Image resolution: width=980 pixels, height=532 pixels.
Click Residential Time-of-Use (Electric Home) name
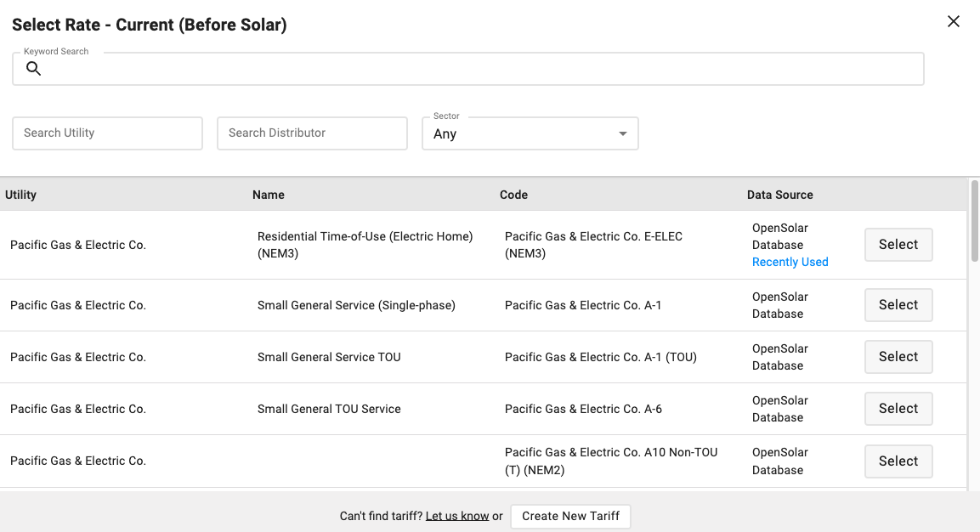click(365, 245)
